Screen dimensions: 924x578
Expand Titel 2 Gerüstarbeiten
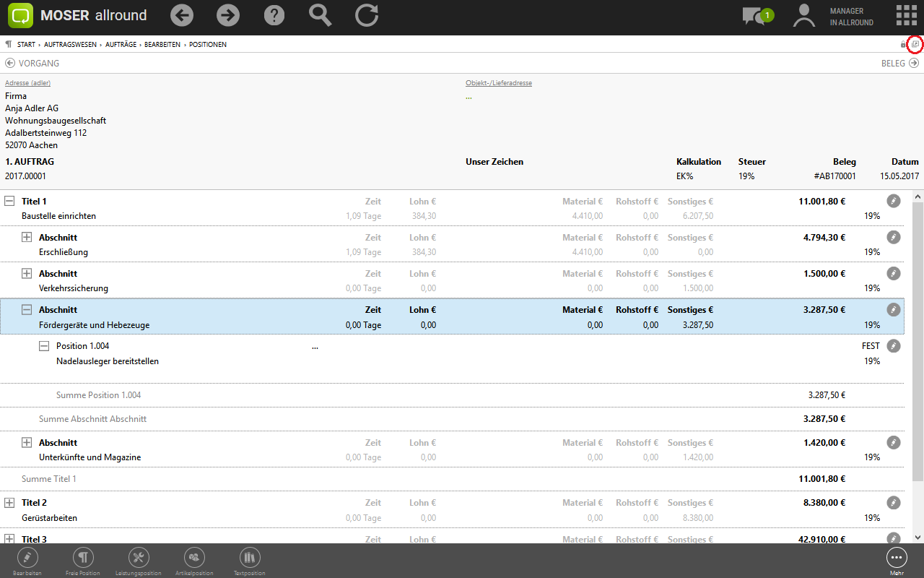pyautogui.click(x=9, y=503)
